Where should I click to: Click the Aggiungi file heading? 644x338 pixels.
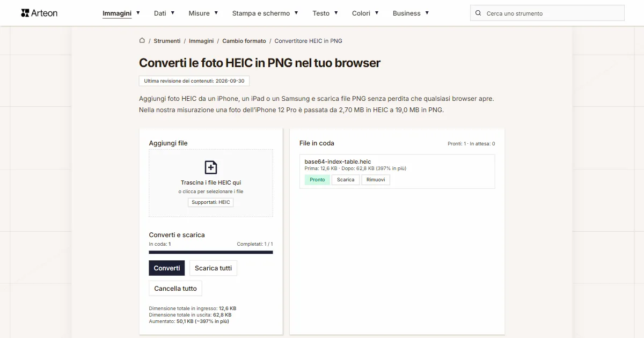pyautogui.click(x=168, y=143)
